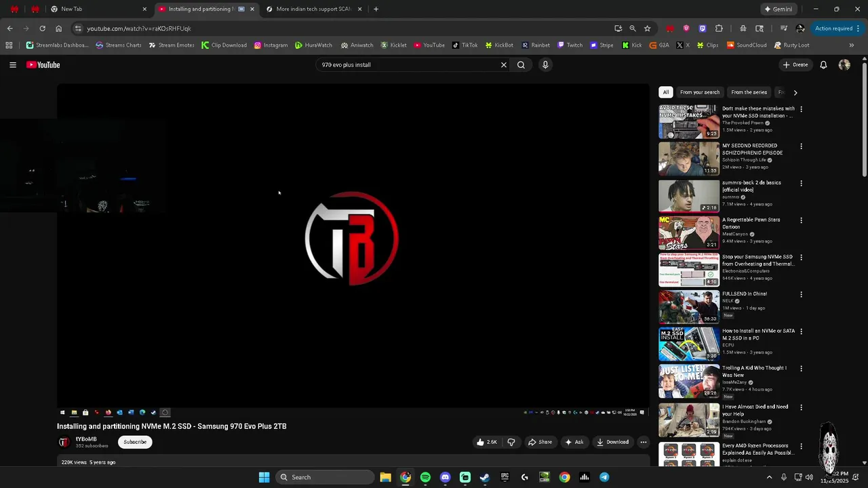Open Spotify from the taskbar

tap(425, 477)
